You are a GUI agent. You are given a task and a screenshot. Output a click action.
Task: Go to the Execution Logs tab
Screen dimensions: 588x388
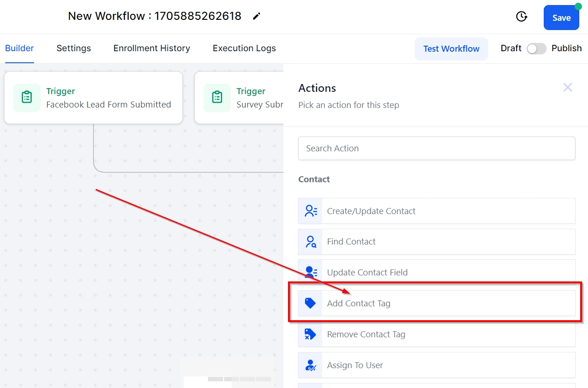click(x=244, y=48)
